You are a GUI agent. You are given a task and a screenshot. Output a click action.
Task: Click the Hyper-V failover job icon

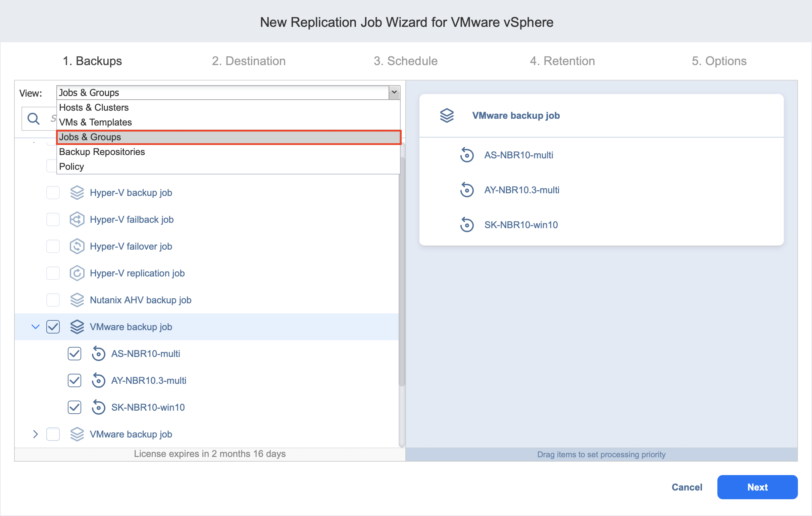click(77, 246)
